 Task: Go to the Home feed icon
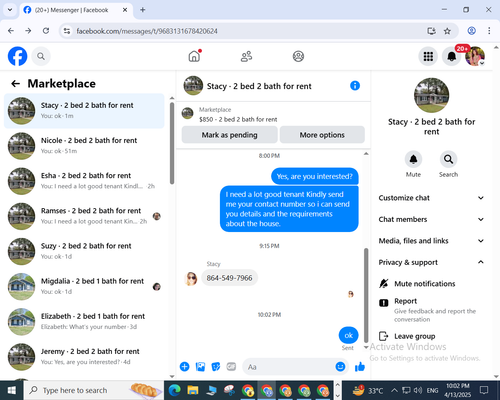tap(194, 56)
